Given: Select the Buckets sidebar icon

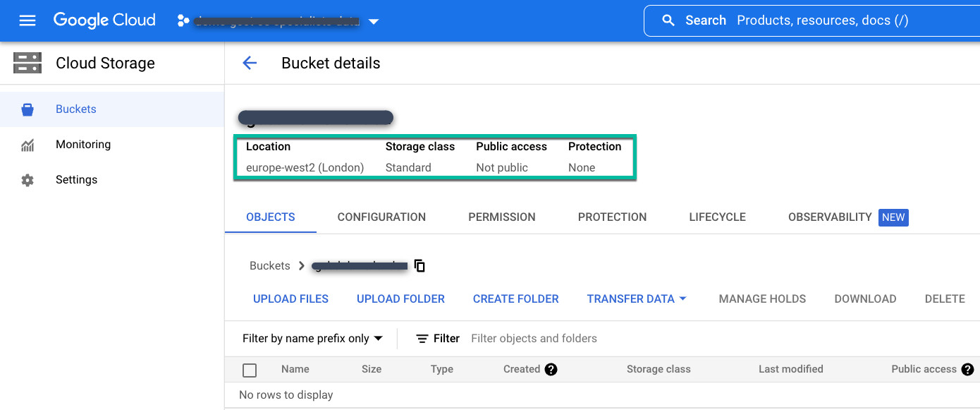Looking at the screenshot, I should [27, 109].
